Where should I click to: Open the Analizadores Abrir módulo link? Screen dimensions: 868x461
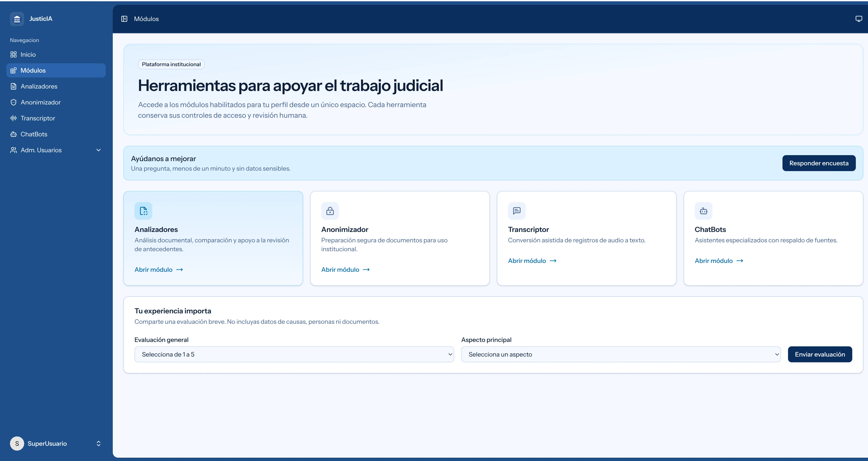[x=159, y=270]
